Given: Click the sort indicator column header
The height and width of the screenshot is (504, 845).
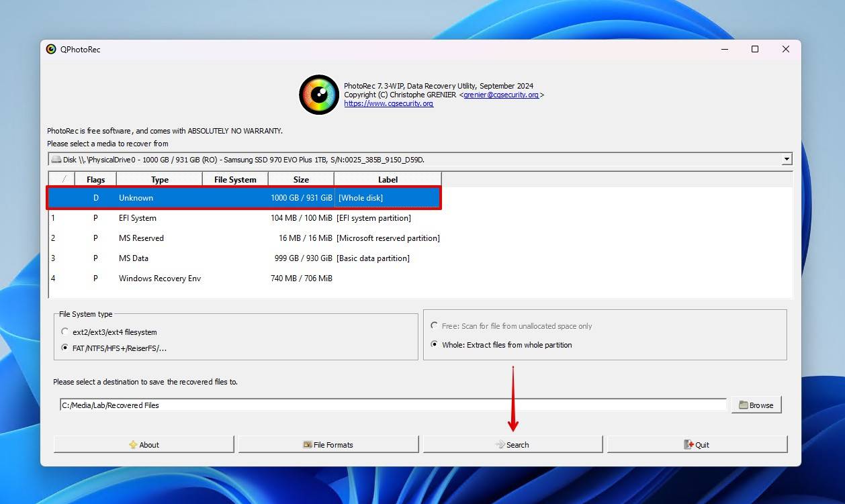Looking at the screenshot, I should [x=62, y=179].
